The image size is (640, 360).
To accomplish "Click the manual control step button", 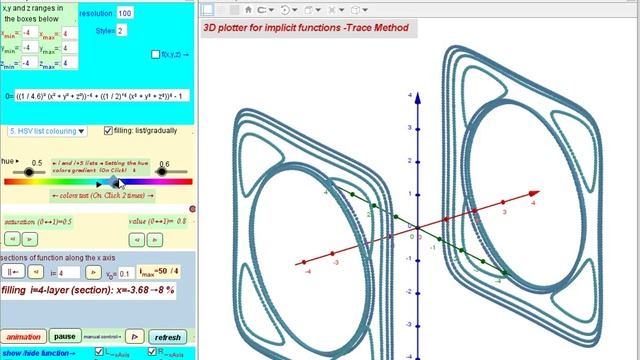I will [134, 337].
